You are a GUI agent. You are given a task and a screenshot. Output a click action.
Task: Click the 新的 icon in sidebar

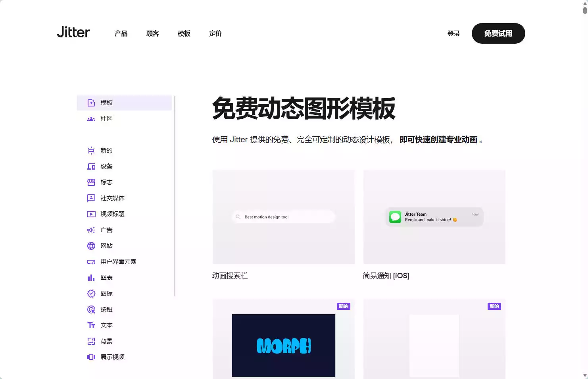point(91,151)
